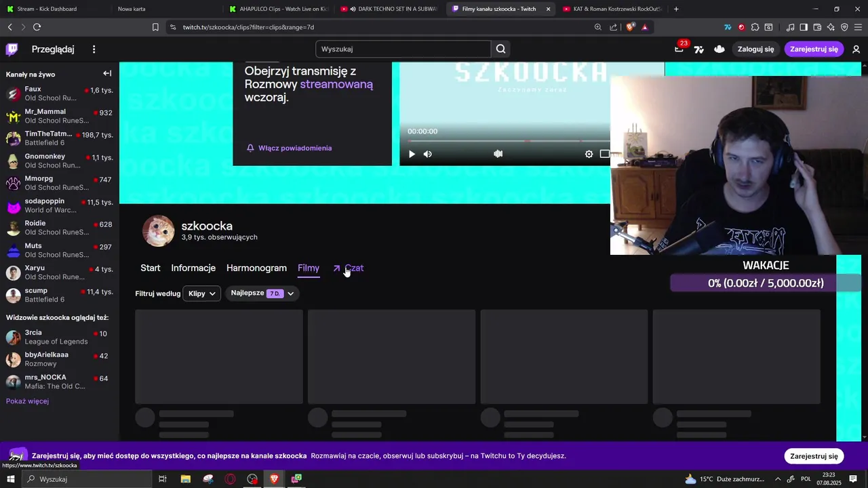Open the Windows Start menu
This screenshot has height=488, width=868.
[11, 479]
